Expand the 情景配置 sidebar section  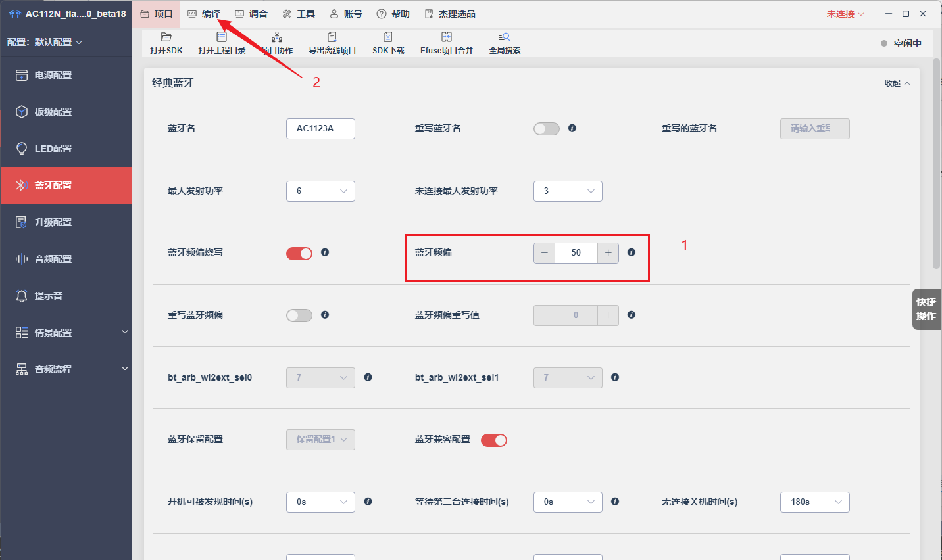tap(66, 333)
